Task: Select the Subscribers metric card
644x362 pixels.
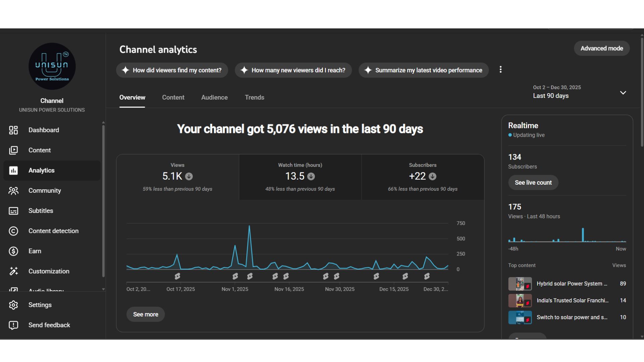Action: tap(422, 177)
